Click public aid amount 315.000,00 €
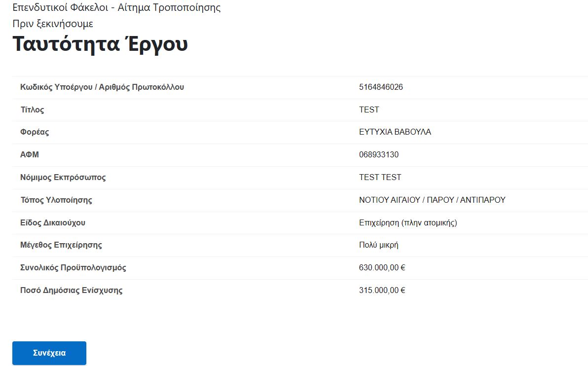Screen dimensions: 588x366 (382, 290)
